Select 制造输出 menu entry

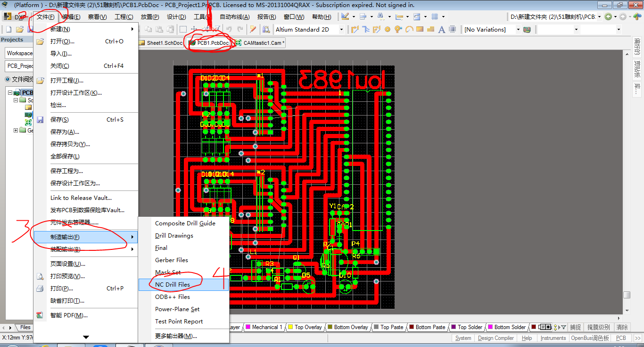tap(86, 237)
